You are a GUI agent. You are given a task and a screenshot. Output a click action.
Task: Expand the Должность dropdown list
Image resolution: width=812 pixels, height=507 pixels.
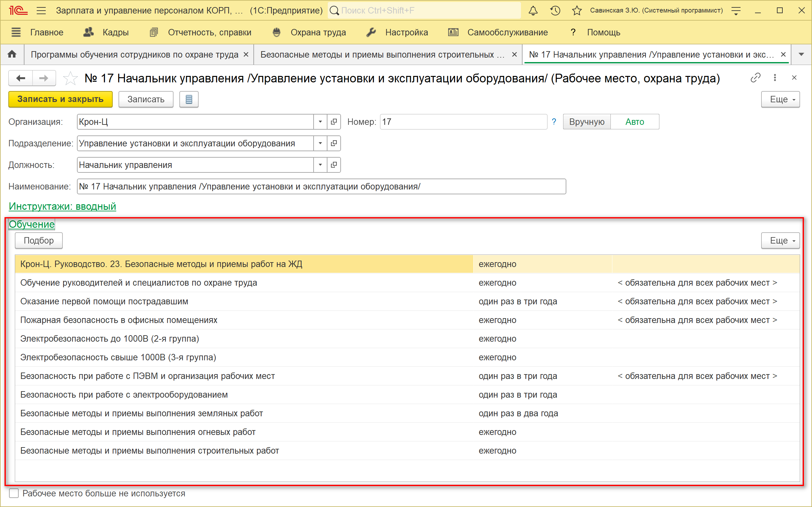(x=320, y=165)
